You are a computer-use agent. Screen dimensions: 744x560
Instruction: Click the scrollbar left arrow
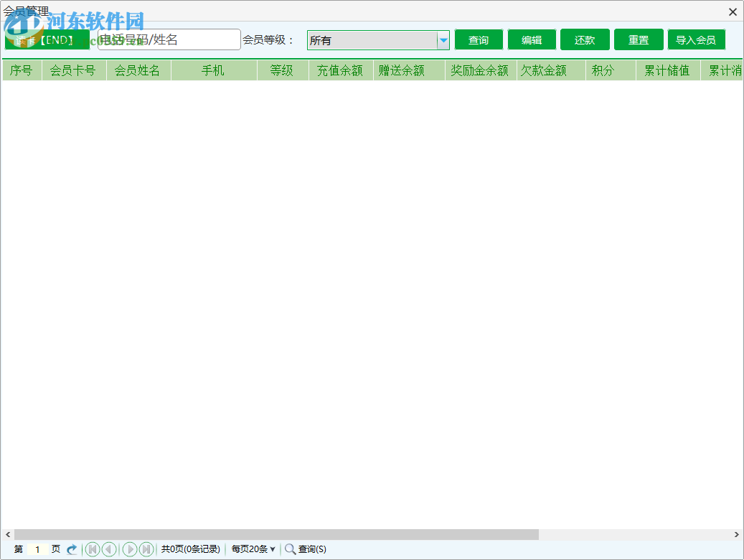(8, 534)
